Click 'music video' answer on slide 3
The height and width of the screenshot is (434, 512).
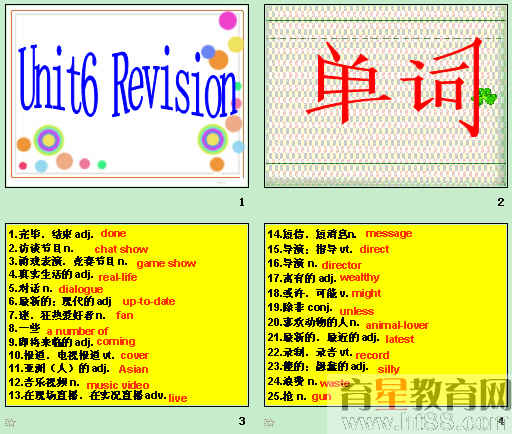click(118, 385)
